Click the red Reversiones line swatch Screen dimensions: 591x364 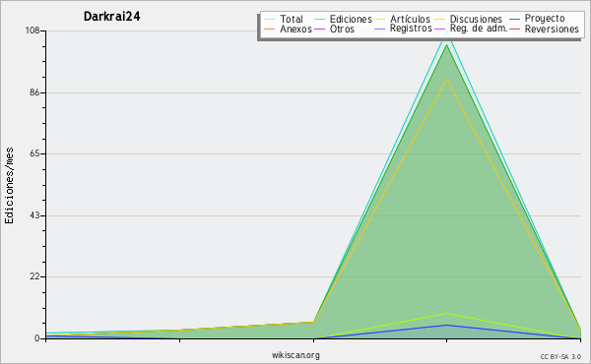point(514,29)
